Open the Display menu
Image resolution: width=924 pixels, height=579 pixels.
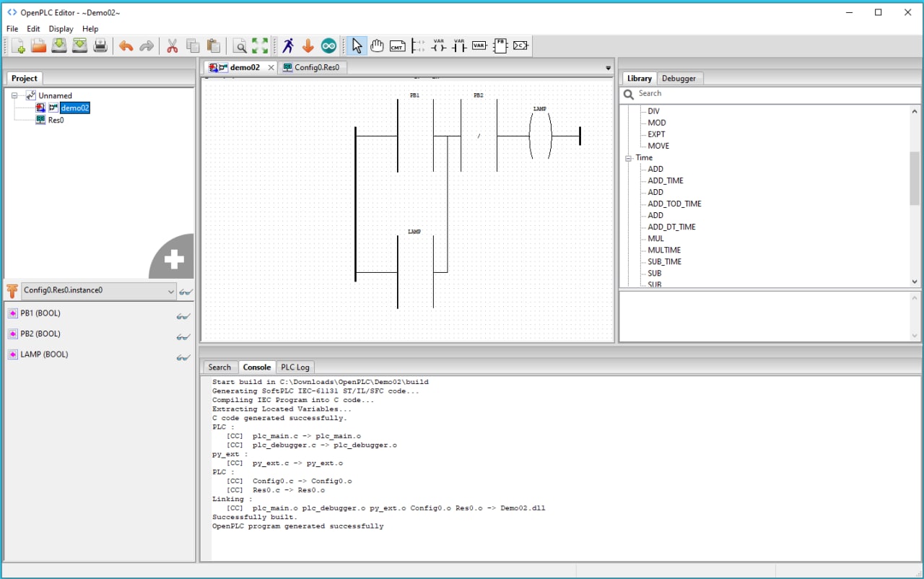click(x=61, y=29)
